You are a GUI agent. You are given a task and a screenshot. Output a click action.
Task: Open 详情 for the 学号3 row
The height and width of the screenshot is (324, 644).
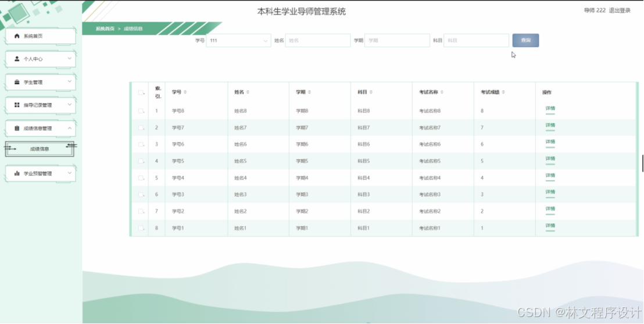tap(550, 192)
